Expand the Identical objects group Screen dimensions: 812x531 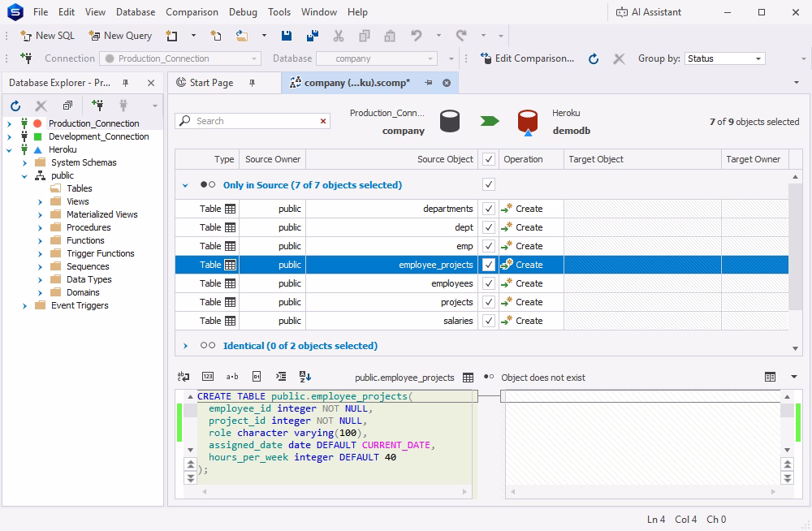(185, 346)
